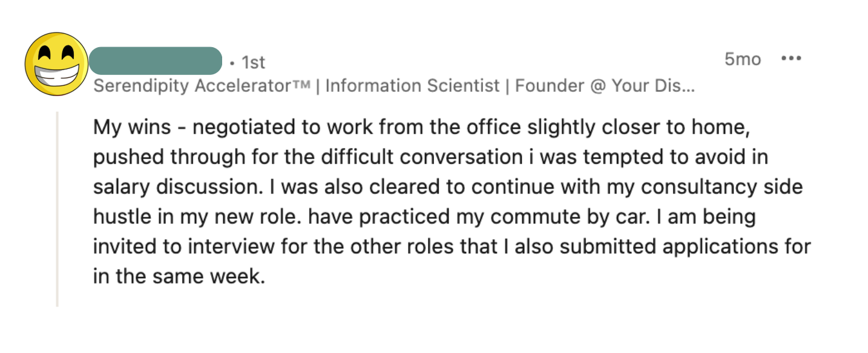Click the 5mo timestamp
The image size is (868, 353).
[742, 59]
